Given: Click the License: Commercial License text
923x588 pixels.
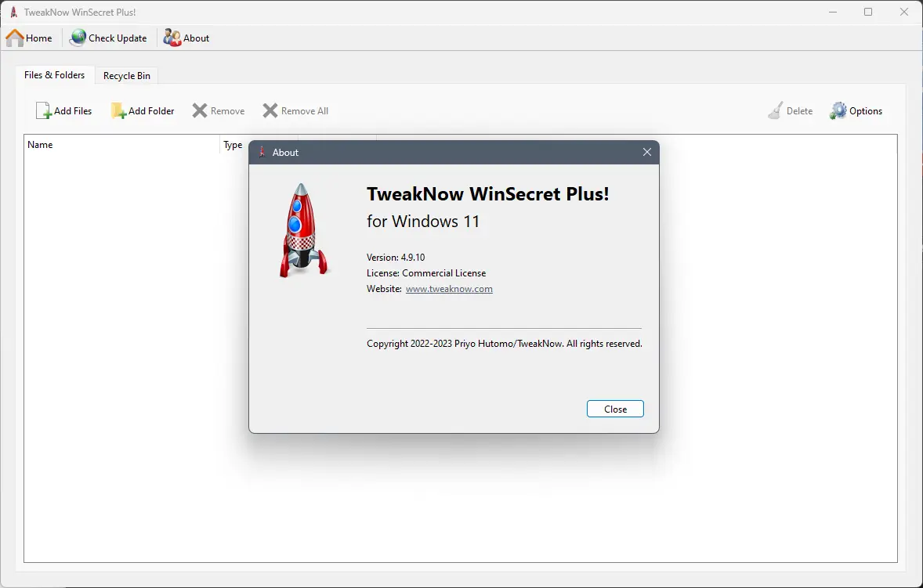Looking at the screenshot, I should (x=426, y=273).
